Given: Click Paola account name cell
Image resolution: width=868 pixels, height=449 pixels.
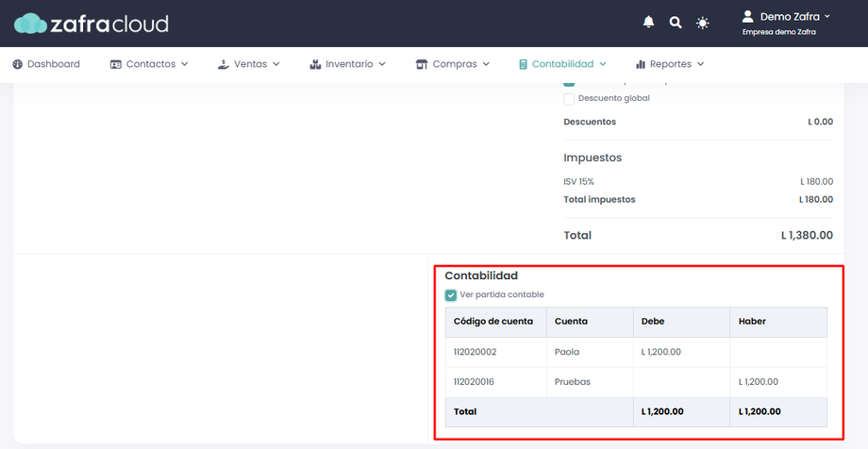Looking at the screenshot, I should (x=590, y=352).
